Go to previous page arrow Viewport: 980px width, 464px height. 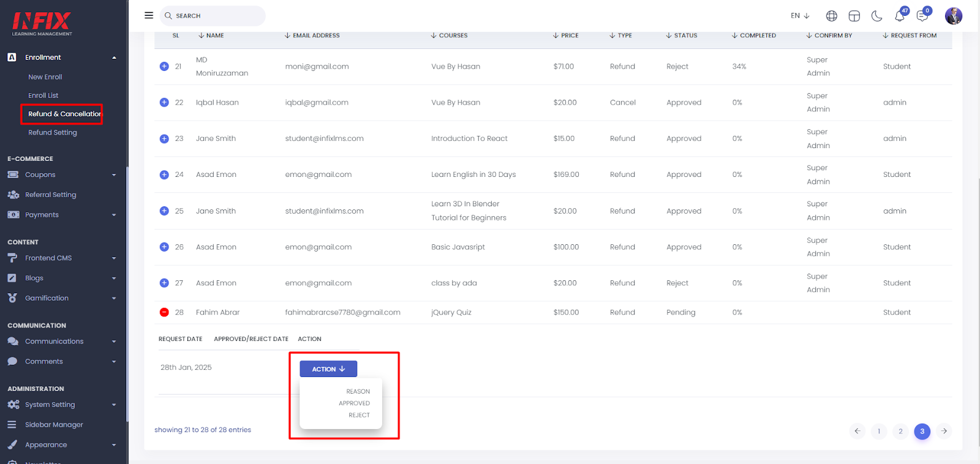pos(857,431)
